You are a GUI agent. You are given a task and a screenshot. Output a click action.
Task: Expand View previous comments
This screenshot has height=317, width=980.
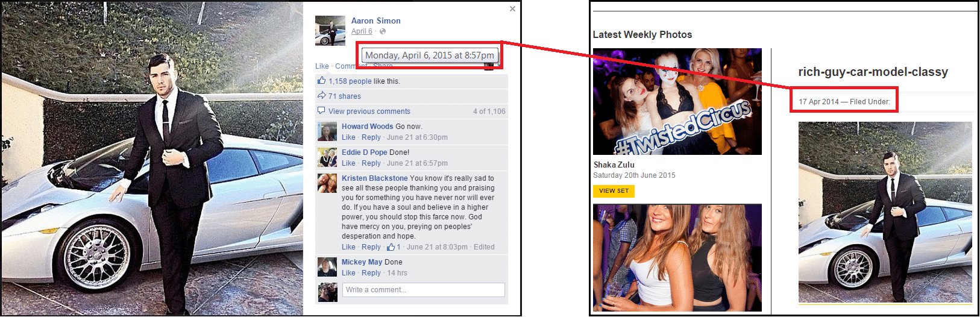pyautogui.click(x=369, y=111)
